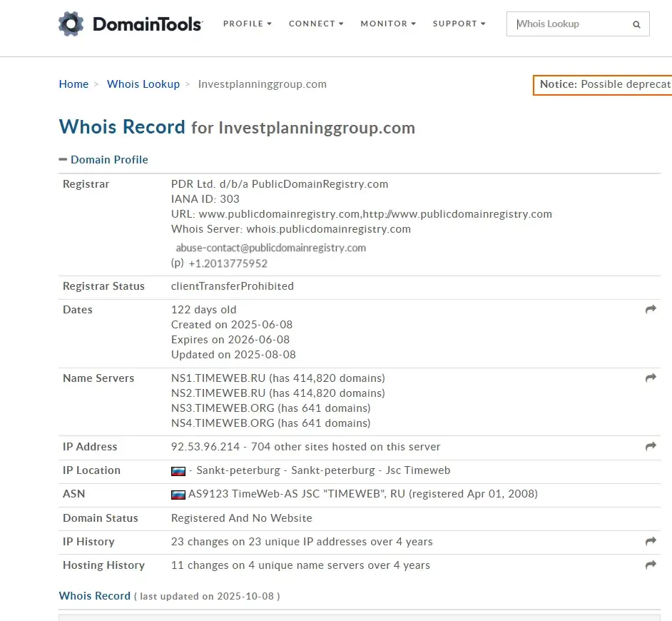Open the Monitor dropdown menu
Image resolution: width=672 pixels, height=621 pixels.
(x=388, y=24)
